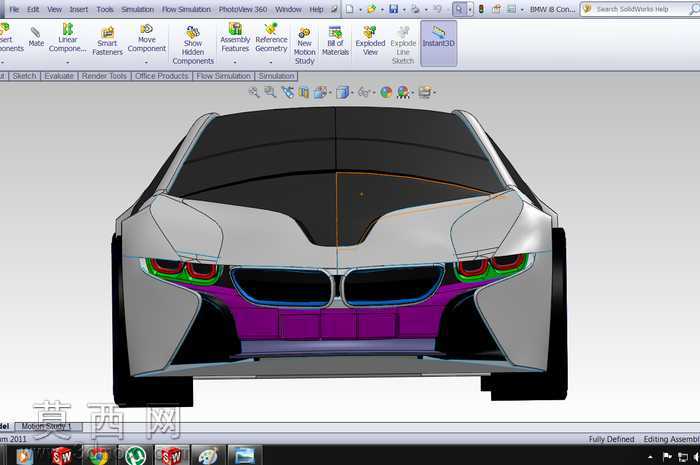Expand the Select tool dropdown arrow
700x465 pixels.
[x=470, y=9]
